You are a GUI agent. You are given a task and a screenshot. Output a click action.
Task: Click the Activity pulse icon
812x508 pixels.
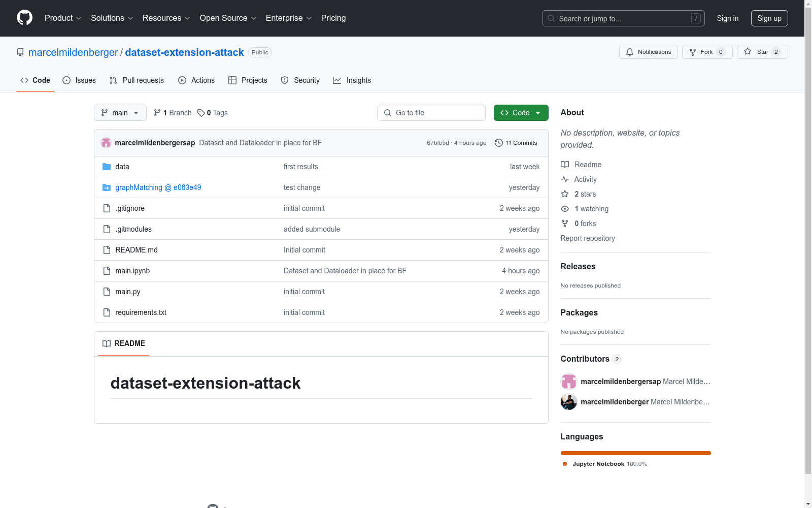click(565, 179)
